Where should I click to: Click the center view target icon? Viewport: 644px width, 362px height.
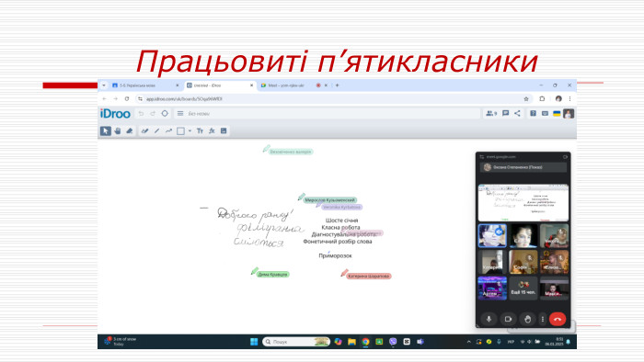pos(165,114)
